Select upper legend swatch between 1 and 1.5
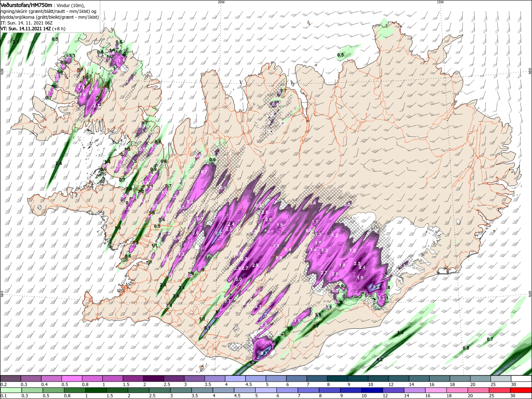The width and height of the screenshot is (532, 399). [112, 379]
